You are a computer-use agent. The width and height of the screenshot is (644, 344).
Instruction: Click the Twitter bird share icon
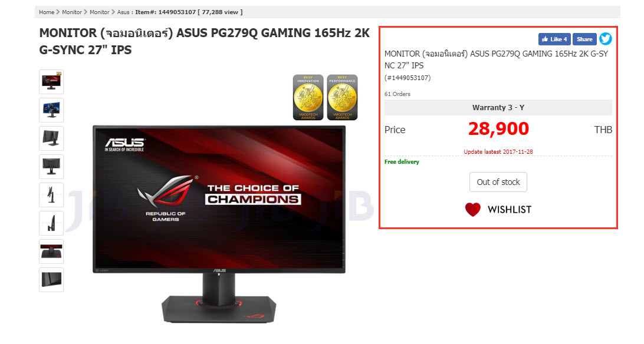606,39
